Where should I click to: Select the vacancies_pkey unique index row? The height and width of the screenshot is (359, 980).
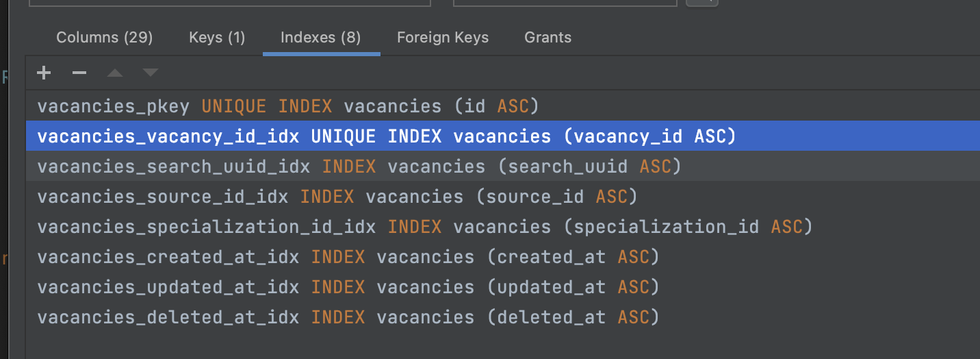coord(288,106)
